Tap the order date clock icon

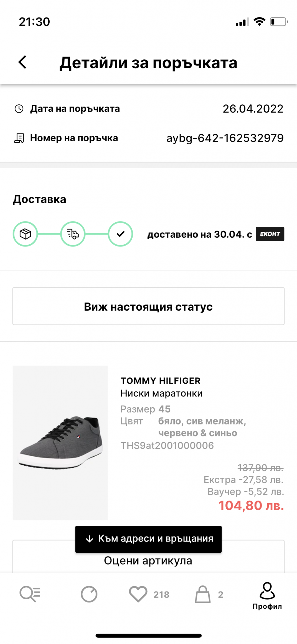pyautogui.click(x=19, y=109)
